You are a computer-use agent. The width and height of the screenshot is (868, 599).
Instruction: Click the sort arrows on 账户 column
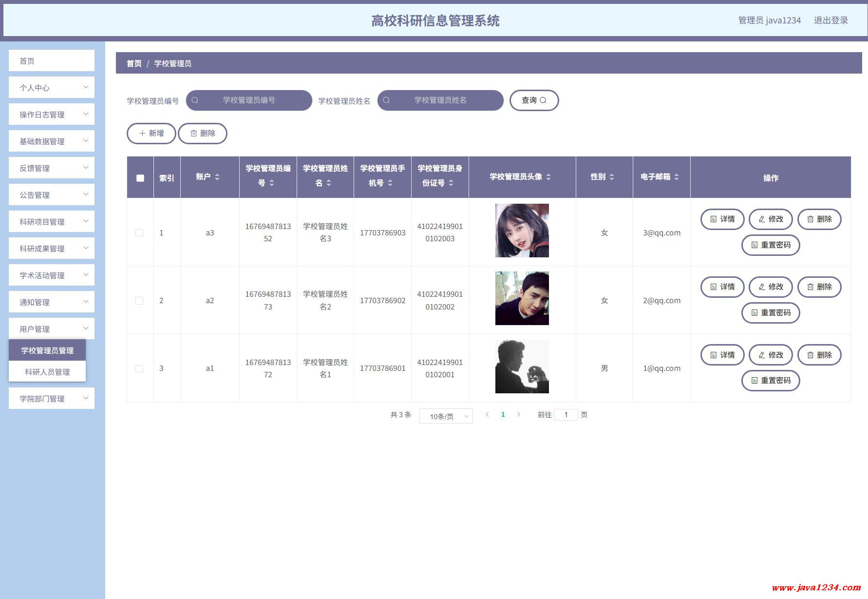click(217, 177)
